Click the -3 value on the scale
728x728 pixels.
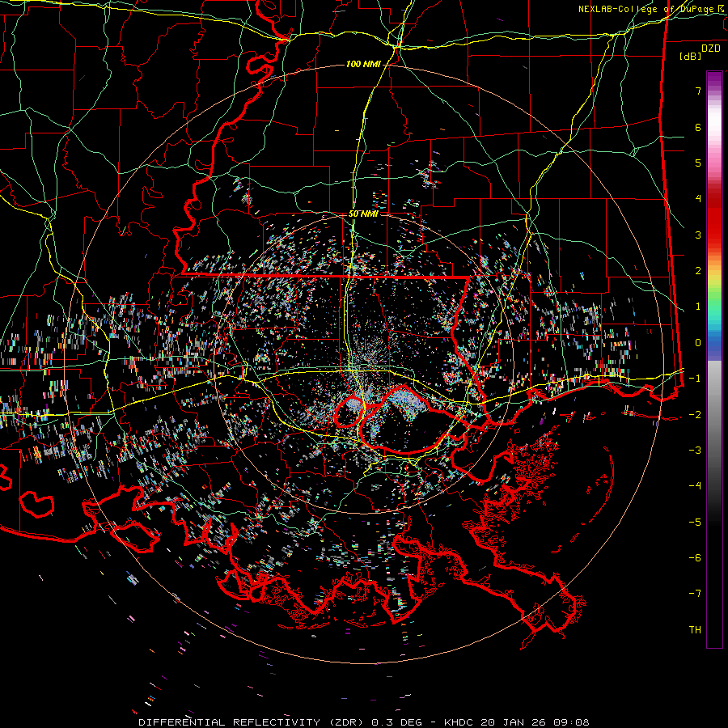click(695, 450)
